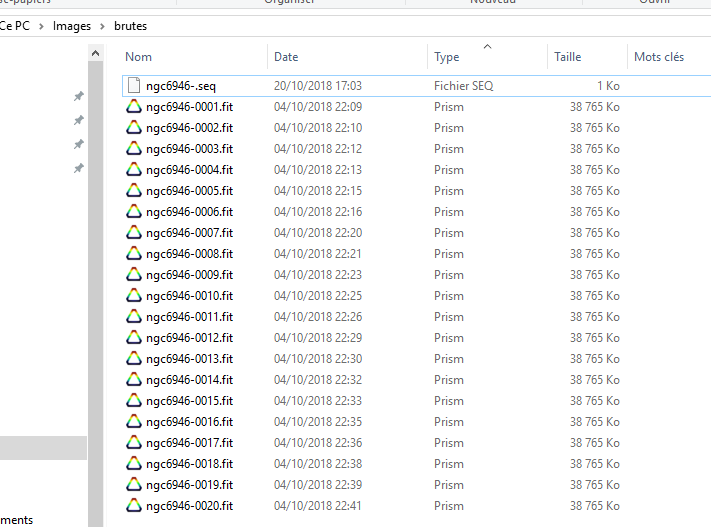Click the date 04/10/2018 22:41
Viewport: 711px width, 527px height.
(x=318, y=506)
